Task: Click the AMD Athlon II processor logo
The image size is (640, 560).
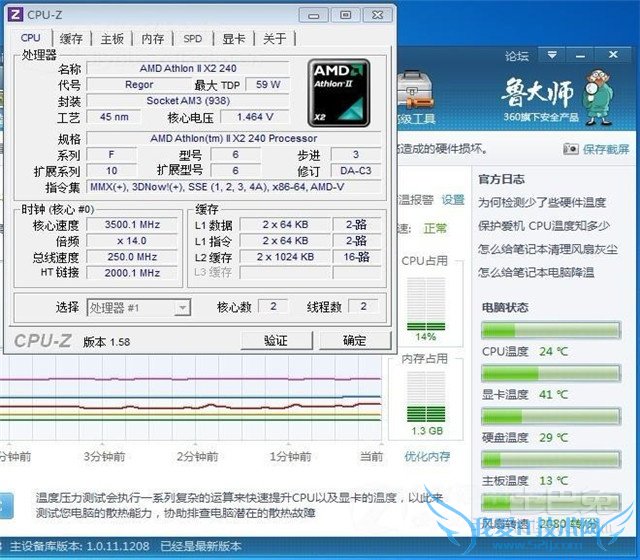Action: (339, 93)
